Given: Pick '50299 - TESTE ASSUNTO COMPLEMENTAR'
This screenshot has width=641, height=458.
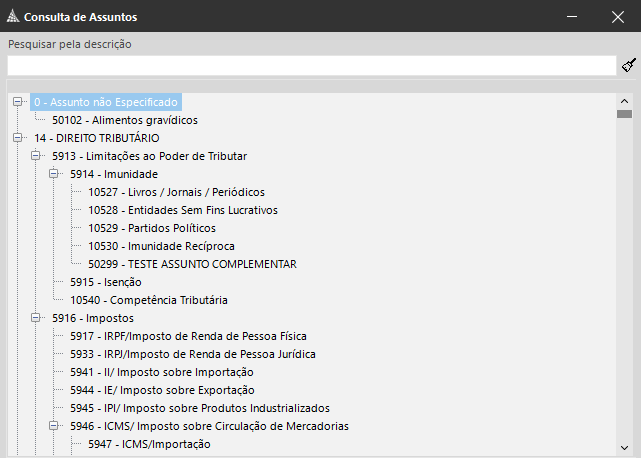Looking at the screenshot, I should [192, 264].
